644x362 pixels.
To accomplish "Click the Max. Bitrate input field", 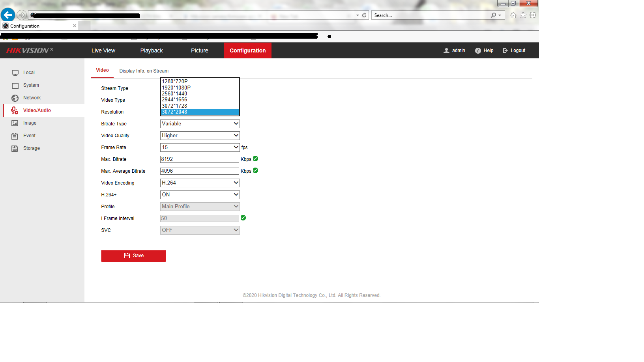I will (199, 159).
